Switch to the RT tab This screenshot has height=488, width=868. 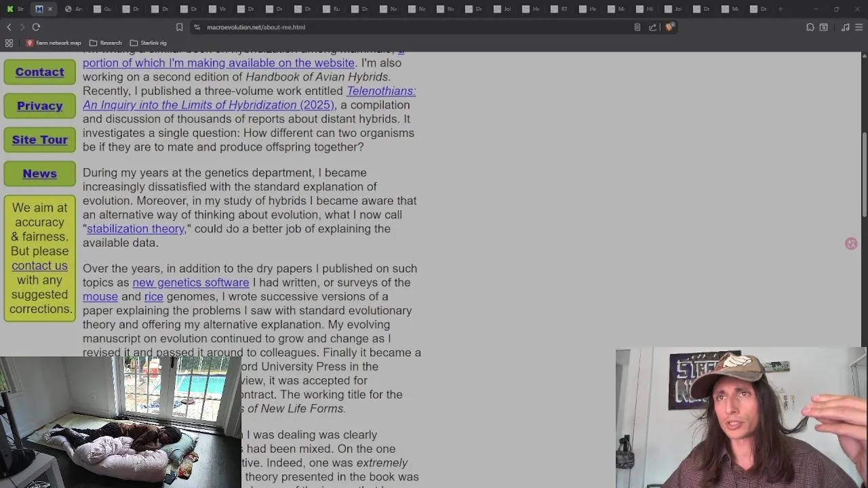559,9
